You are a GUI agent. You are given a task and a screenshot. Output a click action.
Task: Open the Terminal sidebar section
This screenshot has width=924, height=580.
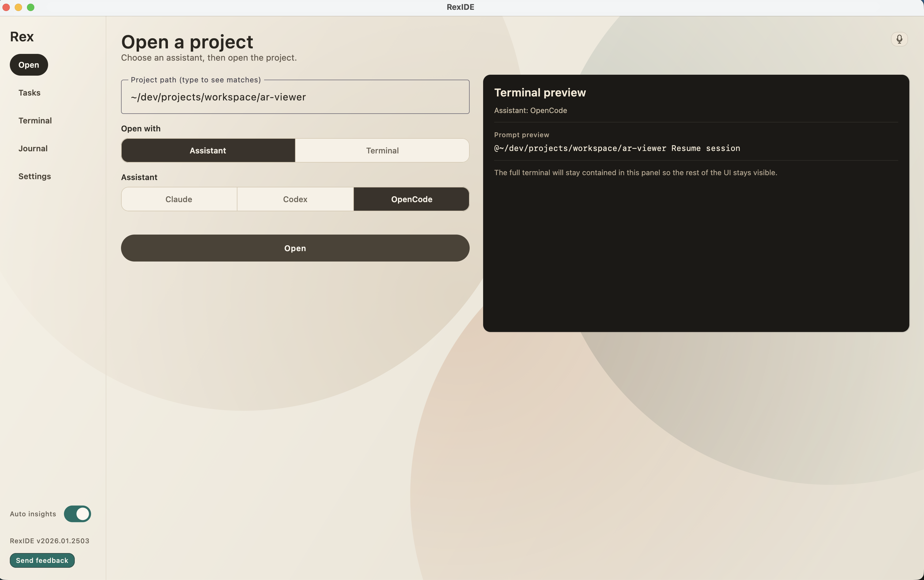coord(35,120)
